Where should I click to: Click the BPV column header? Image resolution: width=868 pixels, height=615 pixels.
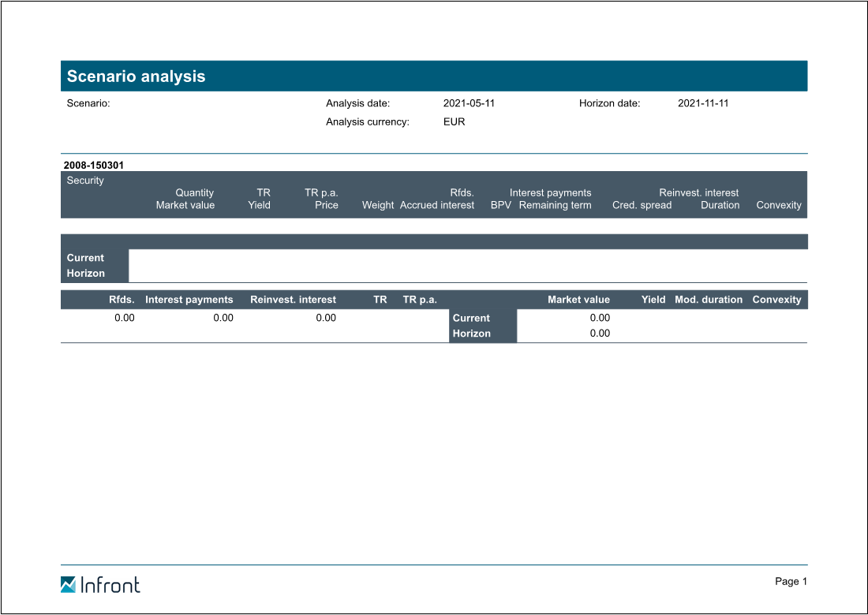pyautogui.click(x=501, y=205)
